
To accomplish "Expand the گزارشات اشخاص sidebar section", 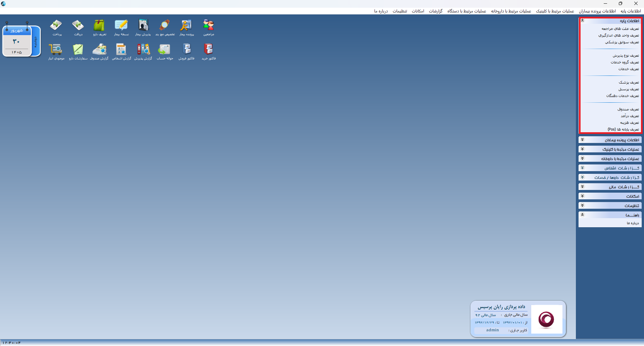I will 583,168.
